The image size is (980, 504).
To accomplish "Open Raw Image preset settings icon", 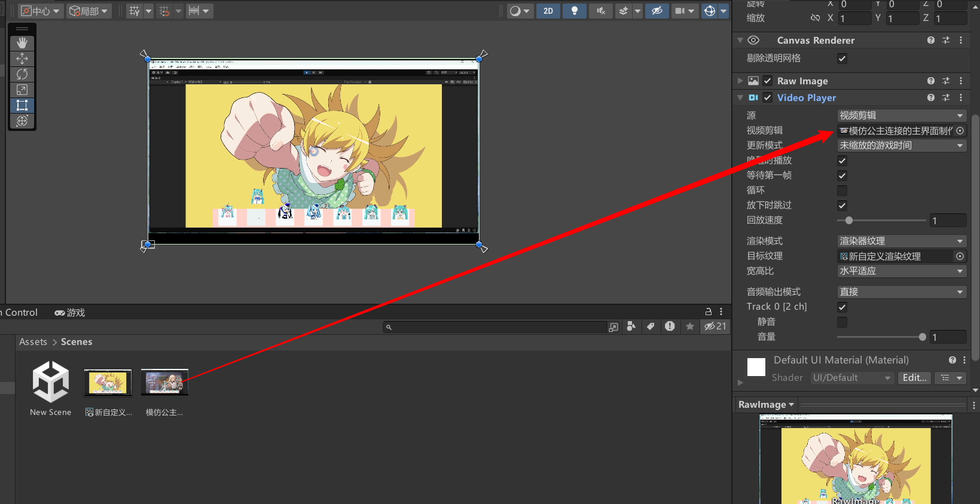I will coord(946,81).
